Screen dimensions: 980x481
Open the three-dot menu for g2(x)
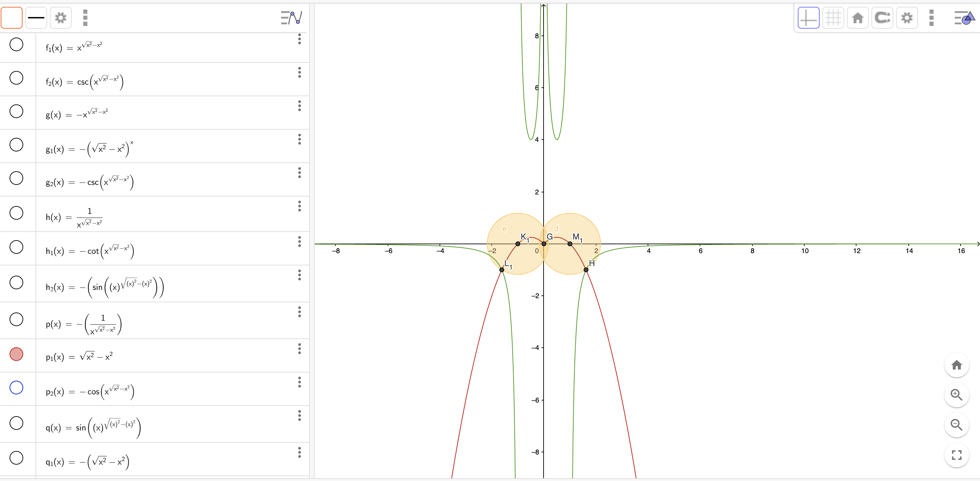pyautogui.click(x=300, y=173)
